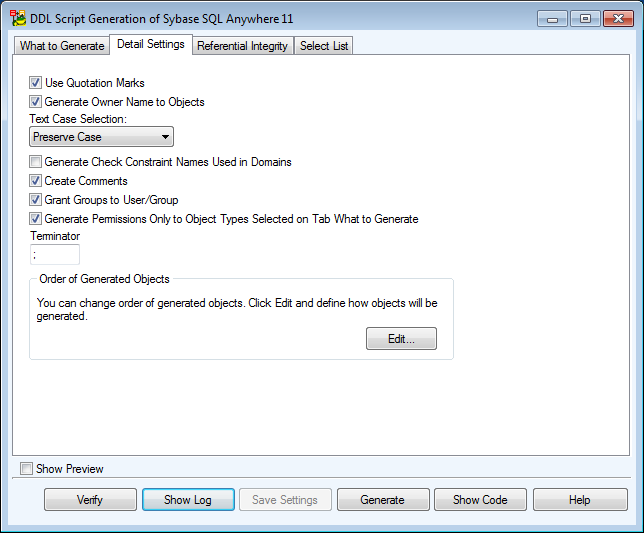The width and height of the screenshot is (644, 533).
Task: Open the Referential Integrity tab
Action: (242, 46)
